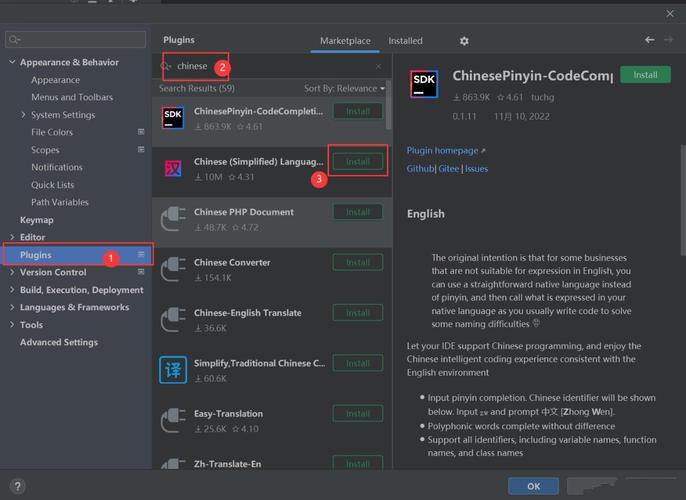Image resolution: width=686 pixels, height=500 pixels.
Task: Switch to the Installed tab
Action: (x=406, y=41)
